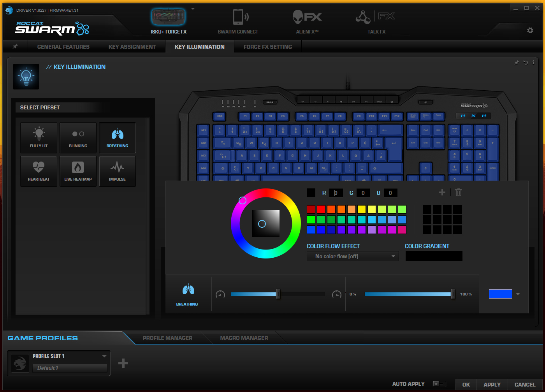Image resolution: width=545 pixels, height=392 pixels.
Task: Switch to the General Features tab
Action: [x=63, y=47]
